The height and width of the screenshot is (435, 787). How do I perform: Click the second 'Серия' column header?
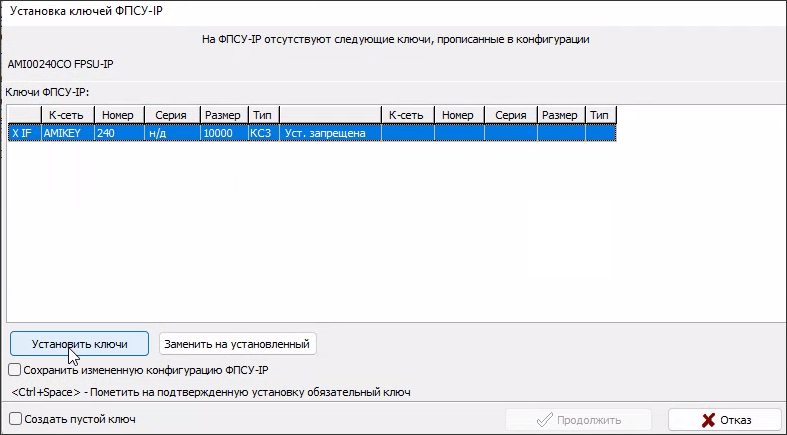[510, 115]
